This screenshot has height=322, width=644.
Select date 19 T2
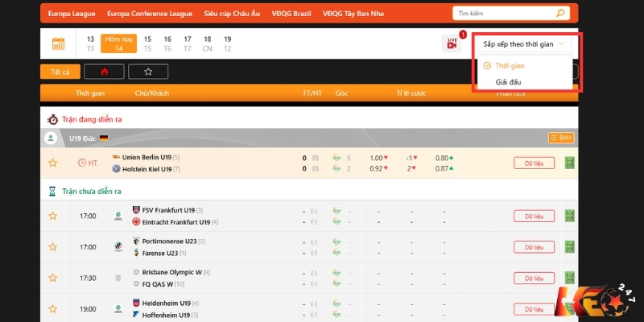click(x=228, y=43)
